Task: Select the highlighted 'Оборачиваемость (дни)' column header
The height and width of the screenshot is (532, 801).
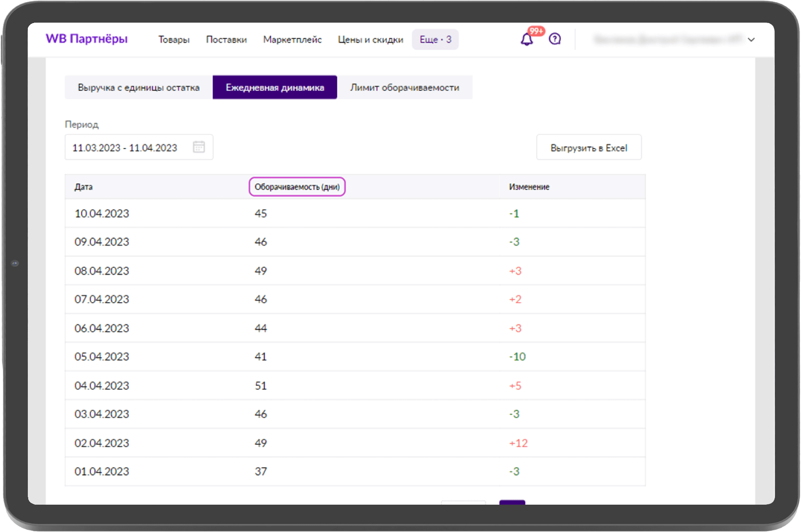Action: pyautogui.click(x=297, y=187)
